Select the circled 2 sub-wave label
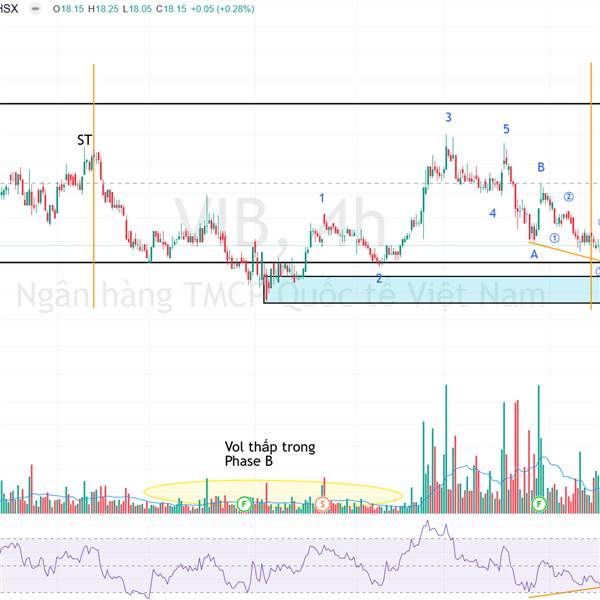Screen dimensions: 600x600 pyautogui.click(x=569, y=197)
